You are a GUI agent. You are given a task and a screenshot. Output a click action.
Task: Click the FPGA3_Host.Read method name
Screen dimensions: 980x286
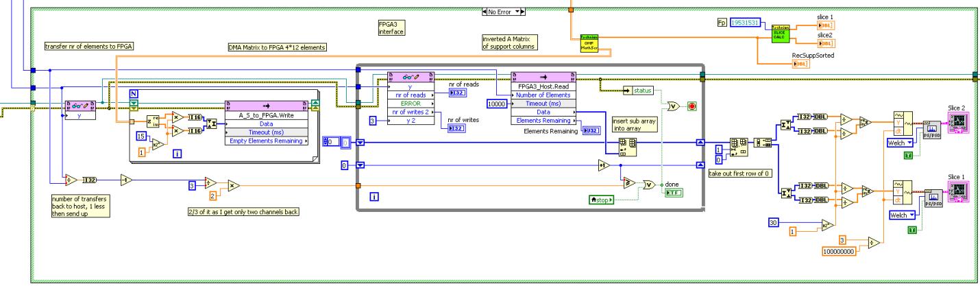pos(544,86)
